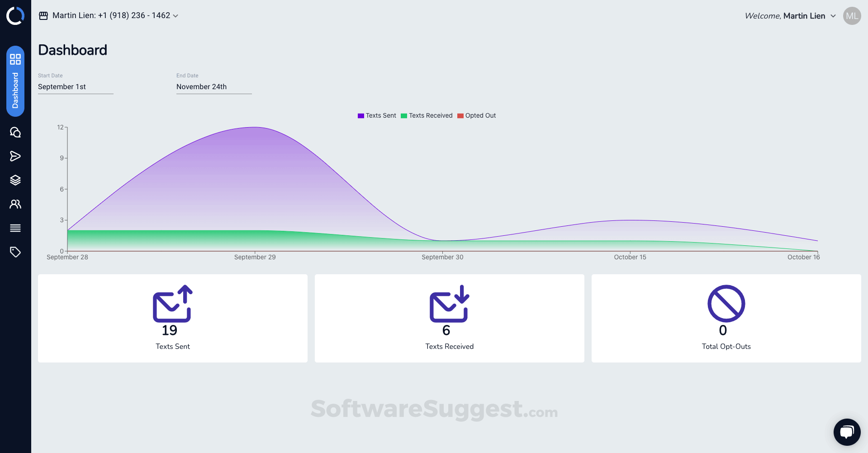868x453 pixels.
Task: Open the Start Date picker field
Action: 76,87
